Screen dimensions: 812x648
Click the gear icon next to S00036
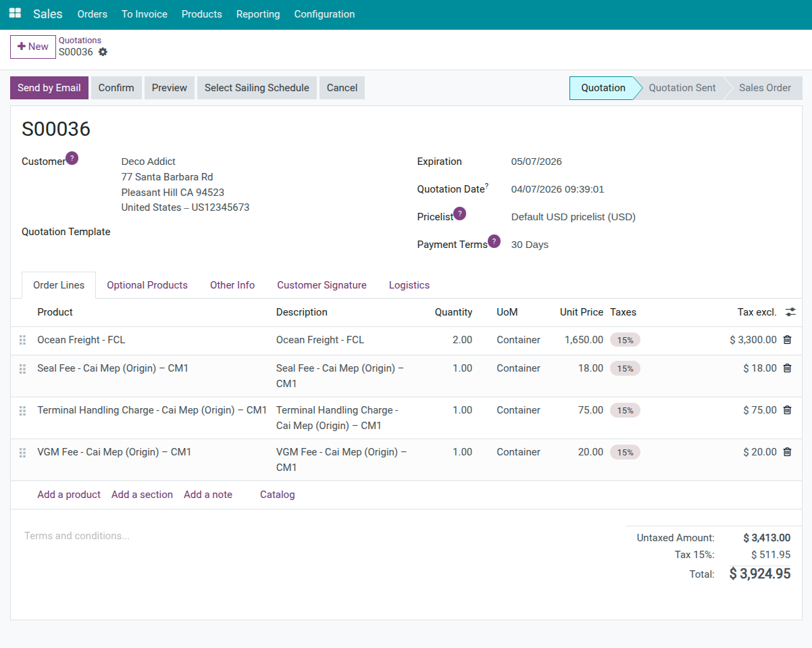(103, 52)
